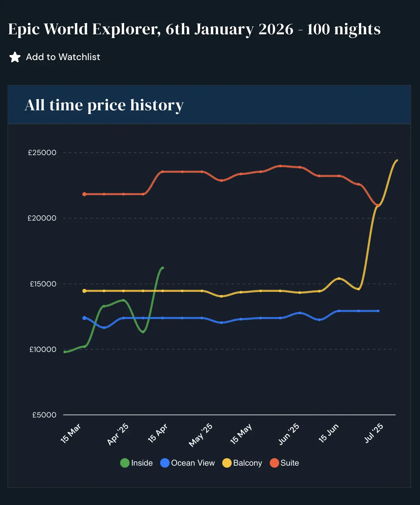Click the final Ocean View data point
Image resolution: width=420 pixels, height=505 pixels.
(x=378, y=311)
